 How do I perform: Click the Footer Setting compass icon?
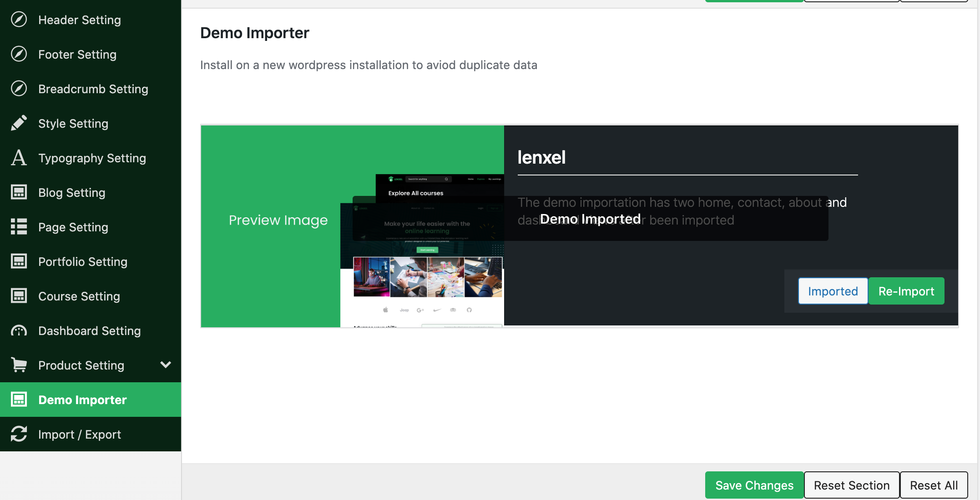click(19, 54)
